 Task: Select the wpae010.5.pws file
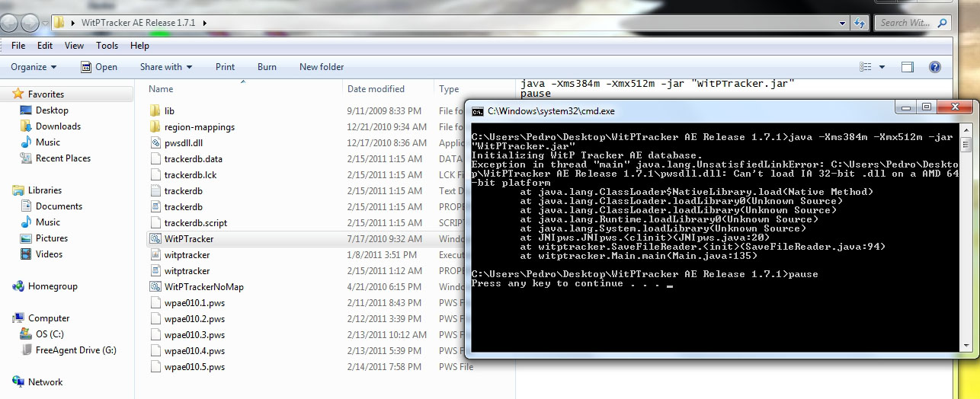pos(194,367)
